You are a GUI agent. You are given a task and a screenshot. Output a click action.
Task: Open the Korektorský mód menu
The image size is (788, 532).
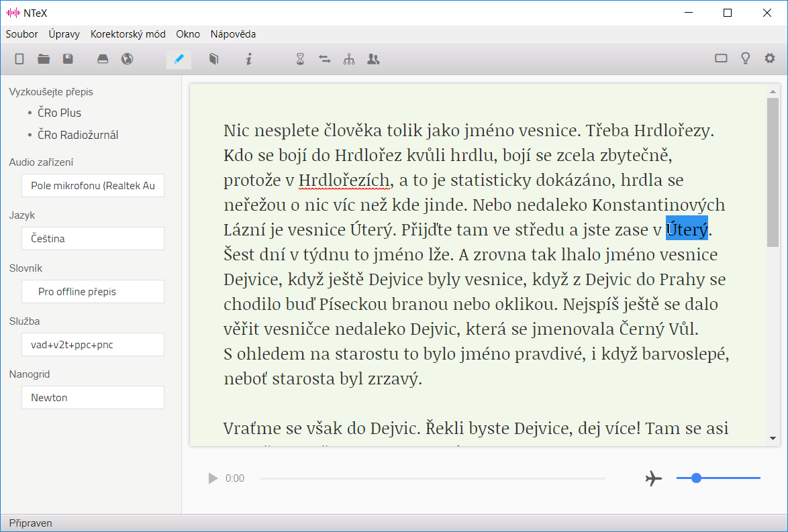[128, 34]
